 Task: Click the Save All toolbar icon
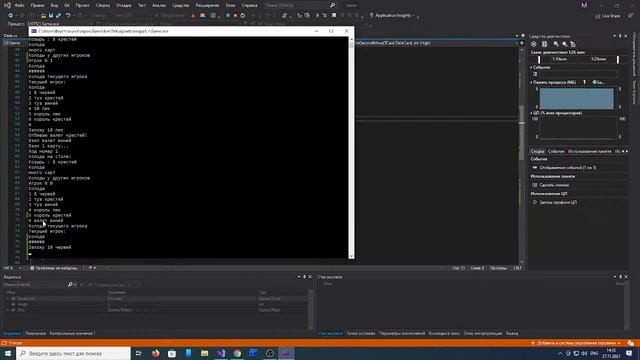pos(58,16)
